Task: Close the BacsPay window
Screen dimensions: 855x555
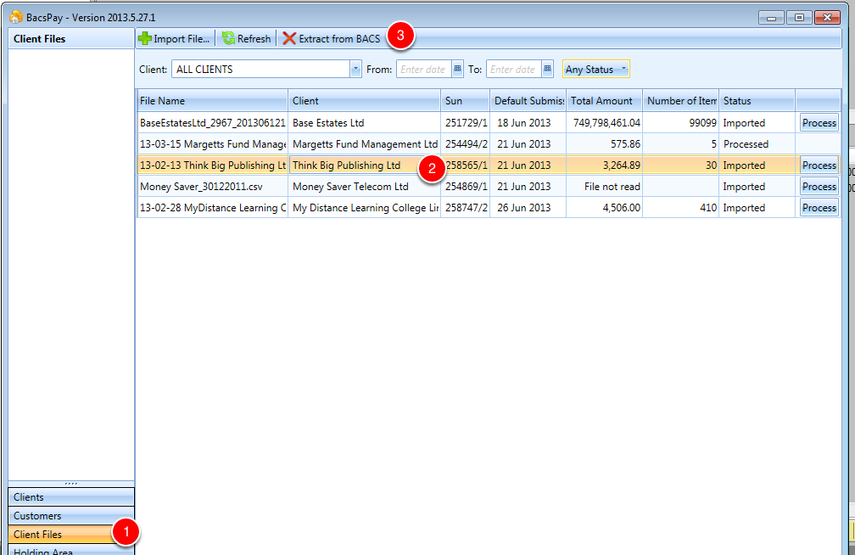Action: (x=827, y=17)
